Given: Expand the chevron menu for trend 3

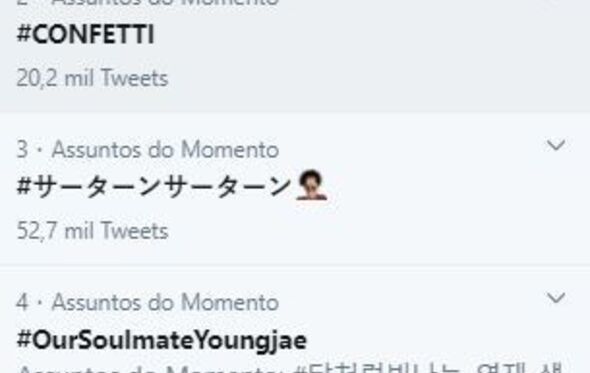Looking at the screenshot, I should pyautogui.click(x=556, y=145).
